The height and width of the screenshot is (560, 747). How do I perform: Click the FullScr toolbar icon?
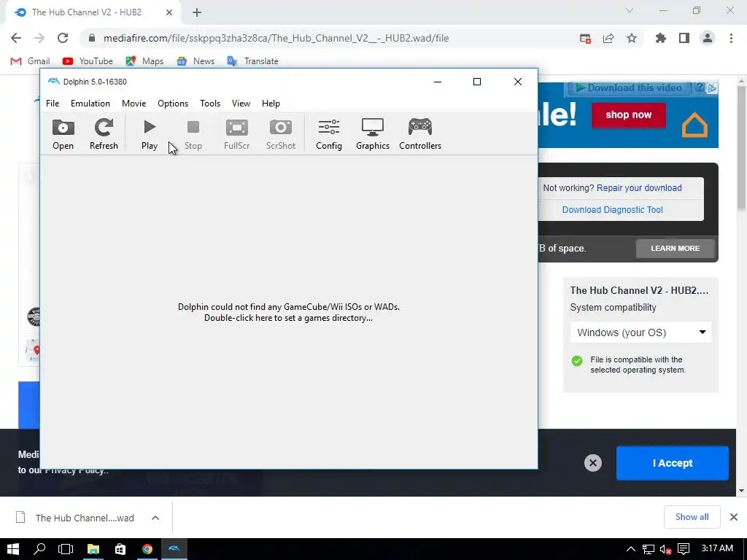[x=237, y=134]
